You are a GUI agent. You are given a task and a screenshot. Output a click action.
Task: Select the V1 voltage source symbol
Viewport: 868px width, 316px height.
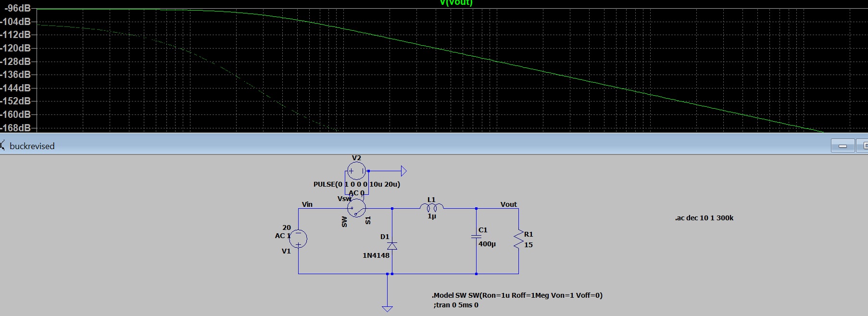coord(298,239)
